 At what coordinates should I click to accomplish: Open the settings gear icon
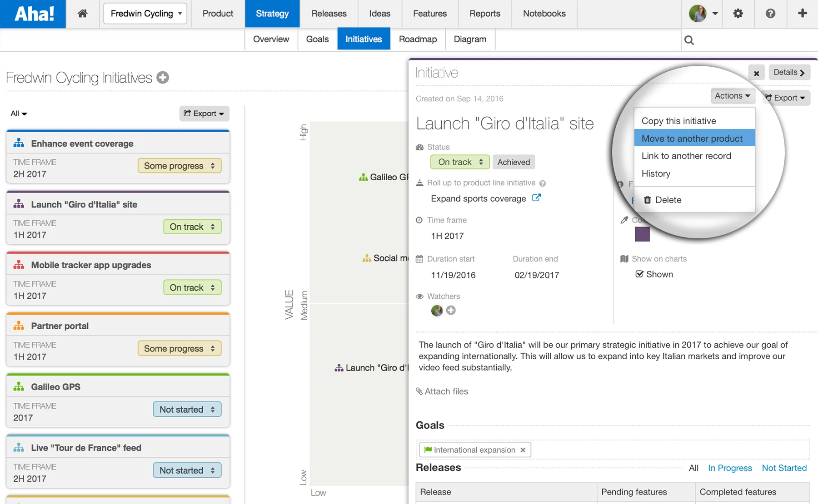pyautogui.click(x=738, y=14)
